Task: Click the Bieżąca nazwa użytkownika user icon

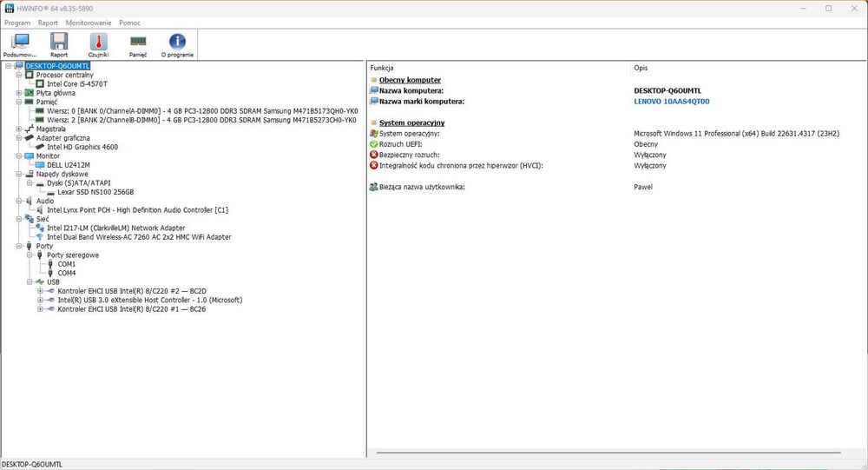Action: [x=373, y=187]
